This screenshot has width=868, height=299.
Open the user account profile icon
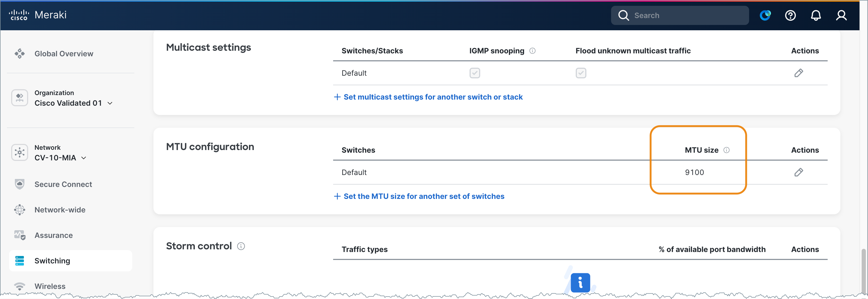841,15
